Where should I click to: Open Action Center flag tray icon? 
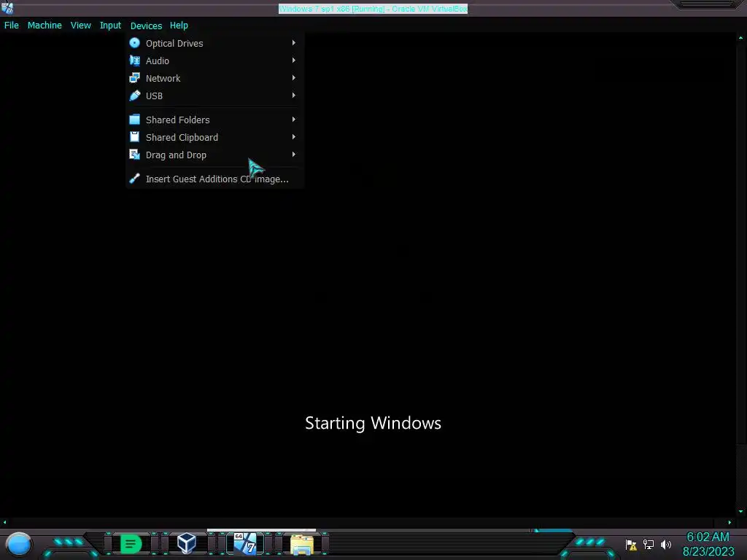point(631,545)
